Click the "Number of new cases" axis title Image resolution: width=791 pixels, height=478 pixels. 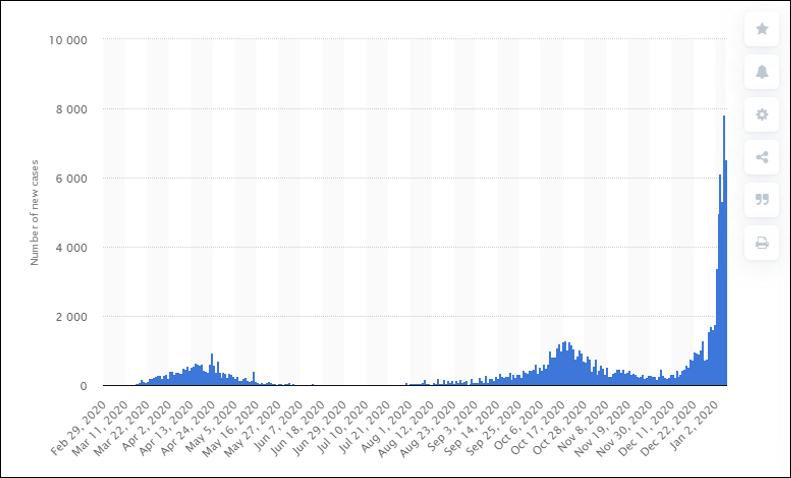pyautogui.click(x=34, y=212)
